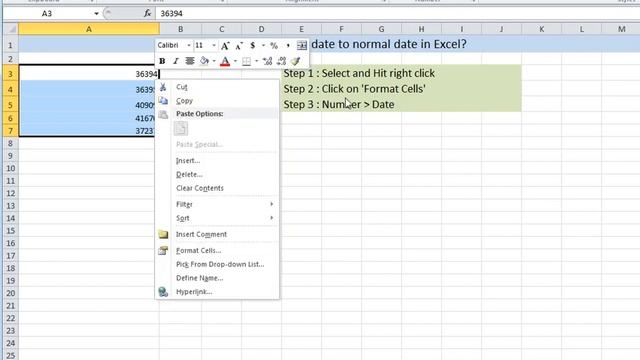Open the font size 11 dropdown

[214, 46]
